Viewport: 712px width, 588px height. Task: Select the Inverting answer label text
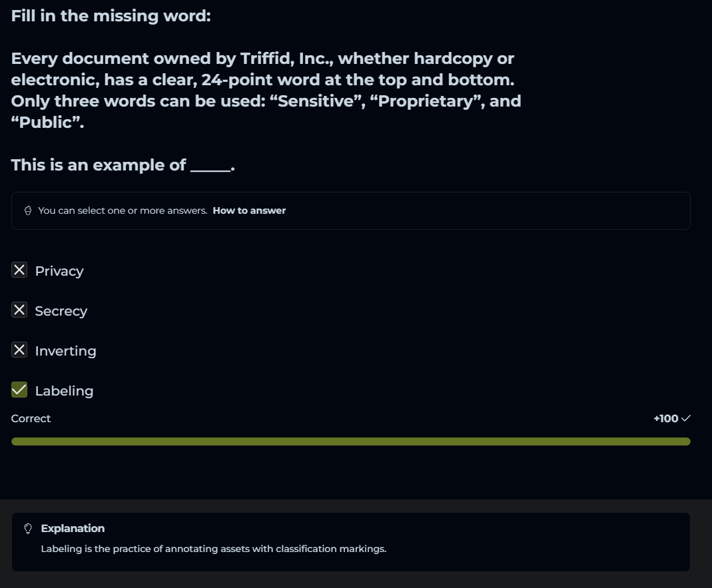[65, 351]
